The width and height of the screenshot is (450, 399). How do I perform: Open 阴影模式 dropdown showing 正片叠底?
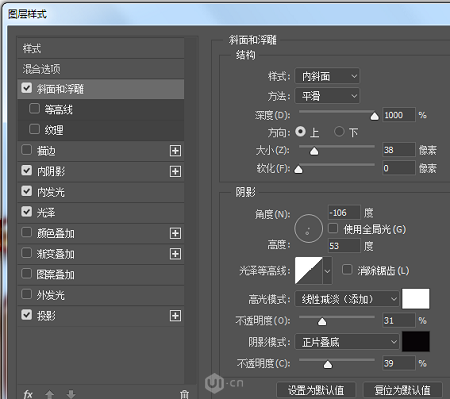coord(347,342)
